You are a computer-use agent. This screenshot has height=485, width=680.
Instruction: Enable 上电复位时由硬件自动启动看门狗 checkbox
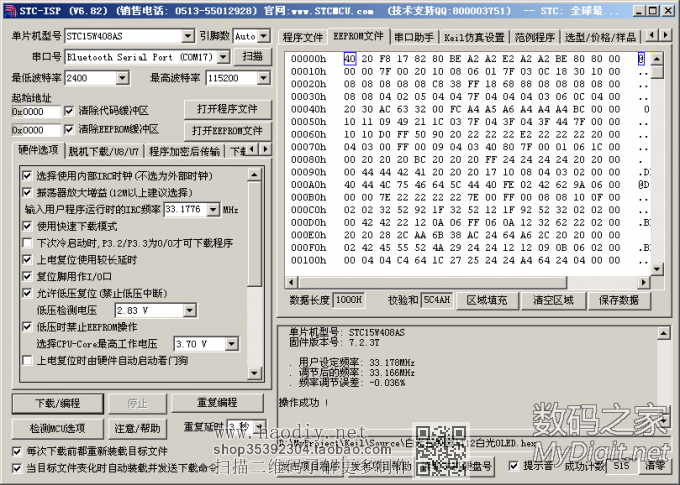28,360
